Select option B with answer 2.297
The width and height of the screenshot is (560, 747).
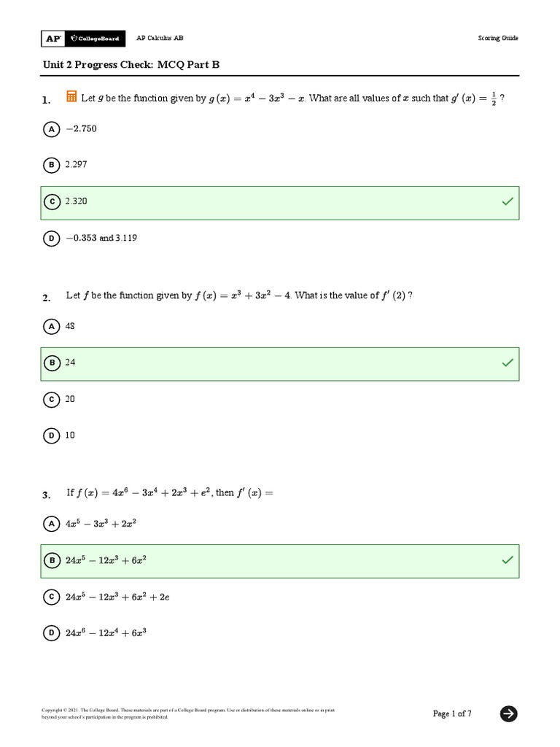pos(51,165)
